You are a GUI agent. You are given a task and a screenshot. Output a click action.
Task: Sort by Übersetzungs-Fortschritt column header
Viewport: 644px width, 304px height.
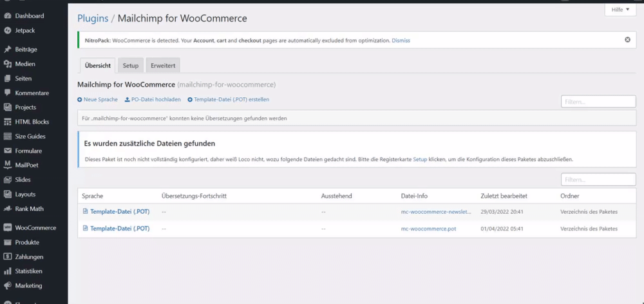[194, 196]
